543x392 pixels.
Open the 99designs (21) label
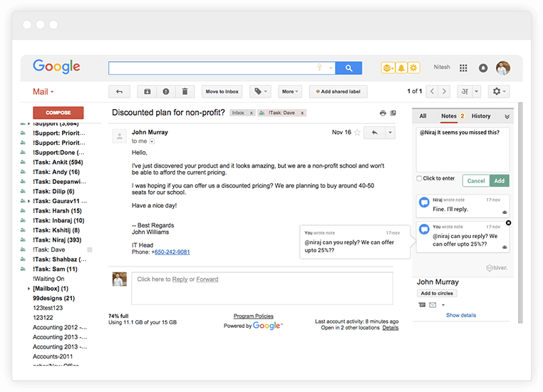53,298
